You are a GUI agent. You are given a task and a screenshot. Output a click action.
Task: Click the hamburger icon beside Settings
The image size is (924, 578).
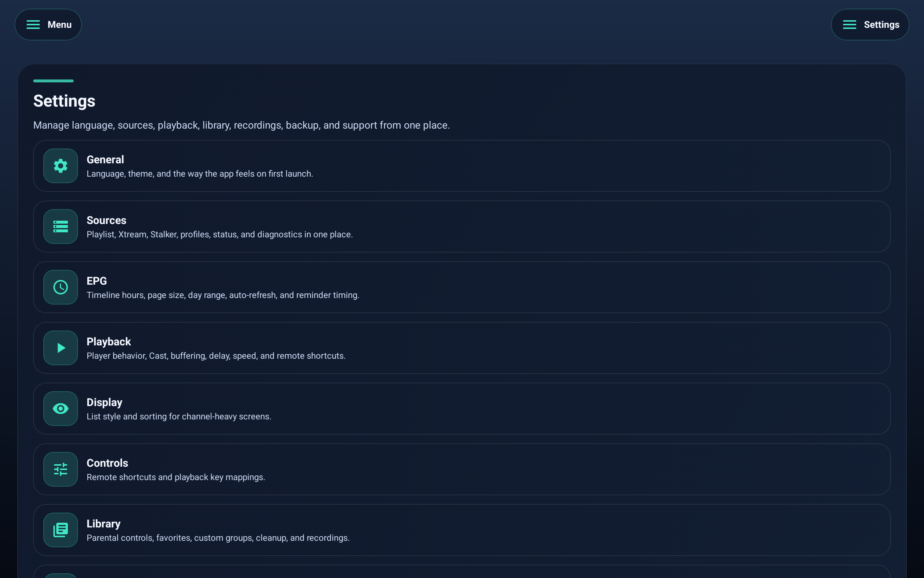click(850, 25)
